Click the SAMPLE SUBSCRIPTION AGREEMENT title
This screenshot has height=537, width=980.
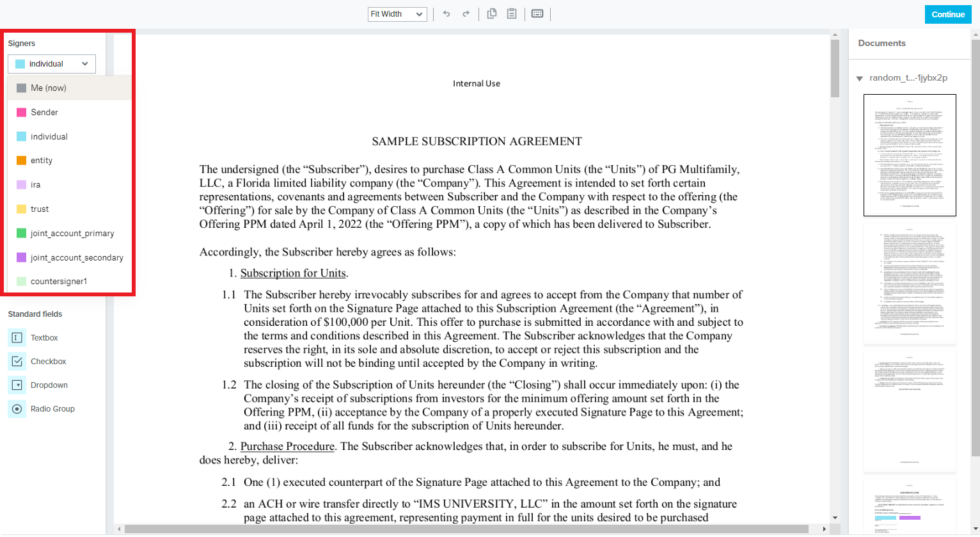pos(477,141)
